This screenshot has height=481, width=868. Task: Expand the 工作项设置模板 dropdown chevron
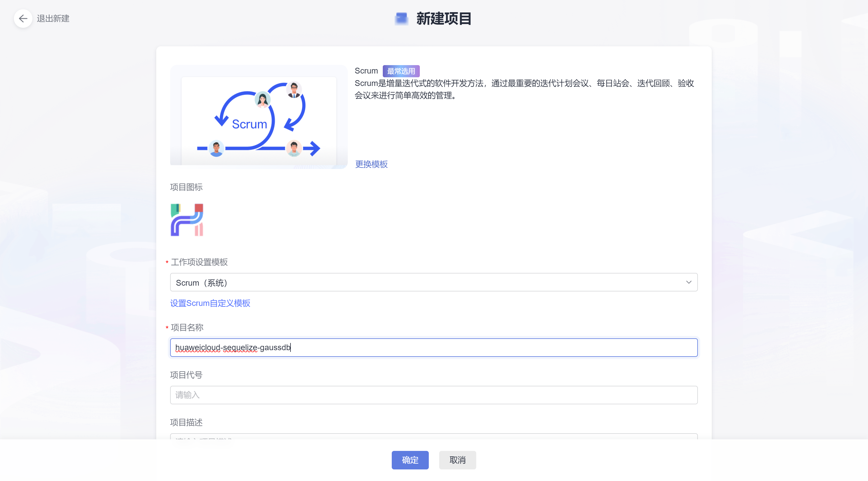tap(688, 282)
